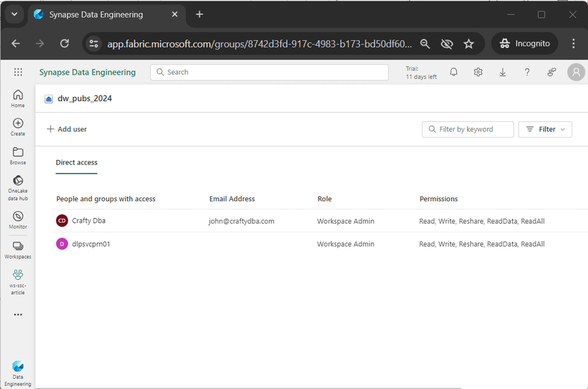Image resolution: width=588 pixels, height=389 pixels.
Task: Open the user account profile menu
Action: 576,72
